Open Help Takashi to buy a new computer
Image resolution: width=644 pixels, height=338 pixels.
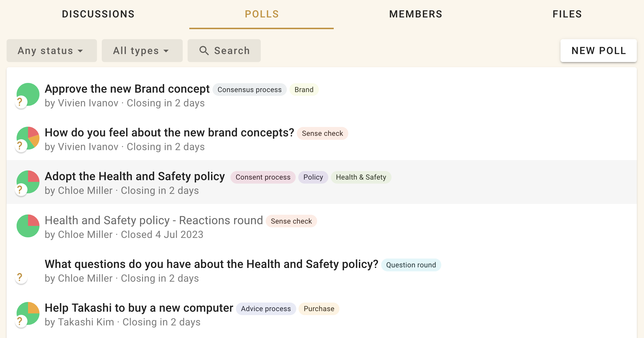click(x=139, y=308)
